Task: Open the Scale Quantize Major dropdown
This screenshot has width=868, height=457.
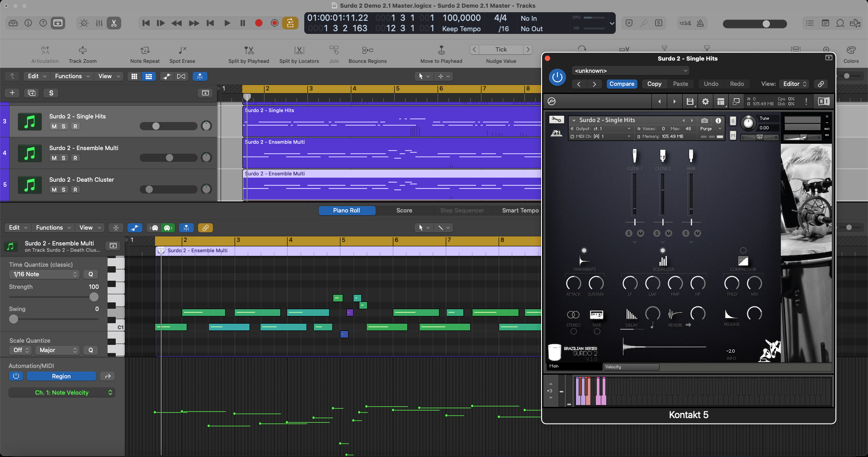Action: click(57, 350)
